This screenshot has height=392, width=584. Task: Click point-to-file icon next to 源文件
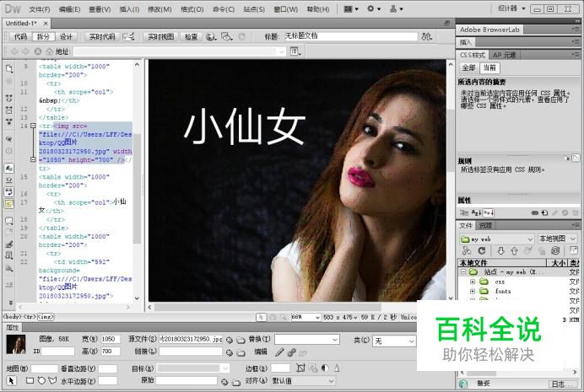coord(230,340)
